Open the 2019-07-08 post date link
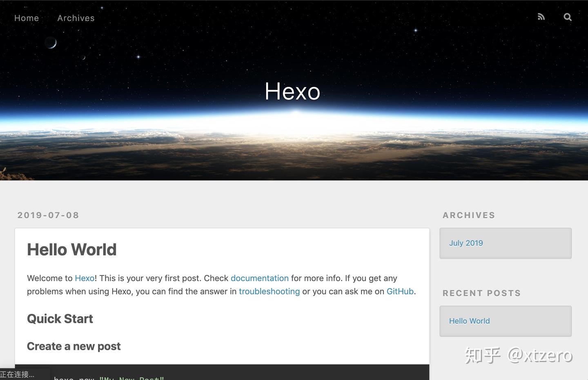The height and width of the screenshot is (380, 588). [x=48, y=215]
